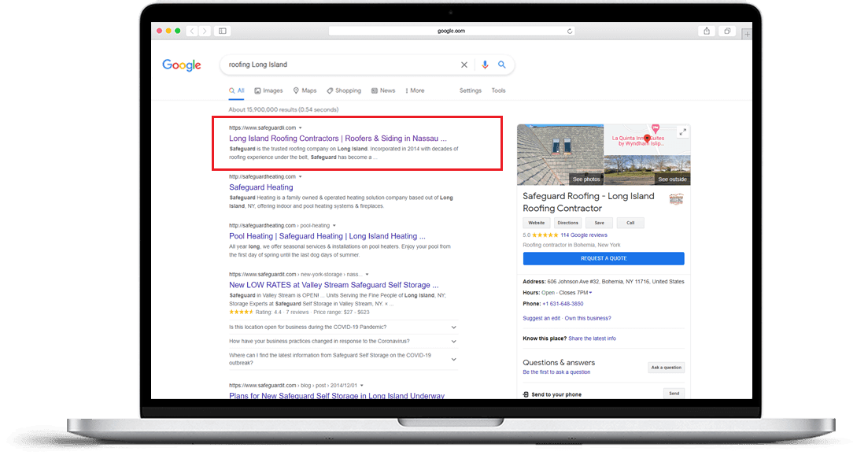This screenshot has width=868, height=455.
Task: Click Be the first to ask a question
Action: [x=556, y=372]
